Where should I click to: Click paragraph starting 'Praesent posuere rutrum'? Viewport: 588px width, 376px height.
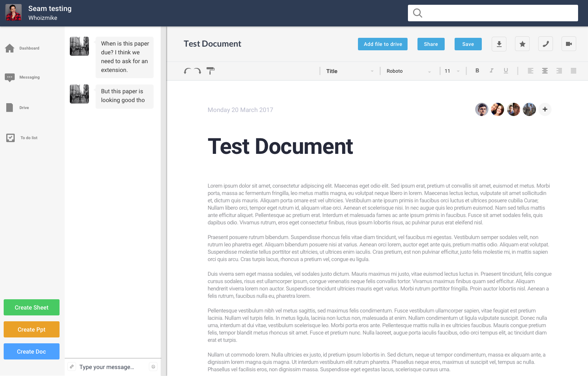379,248
